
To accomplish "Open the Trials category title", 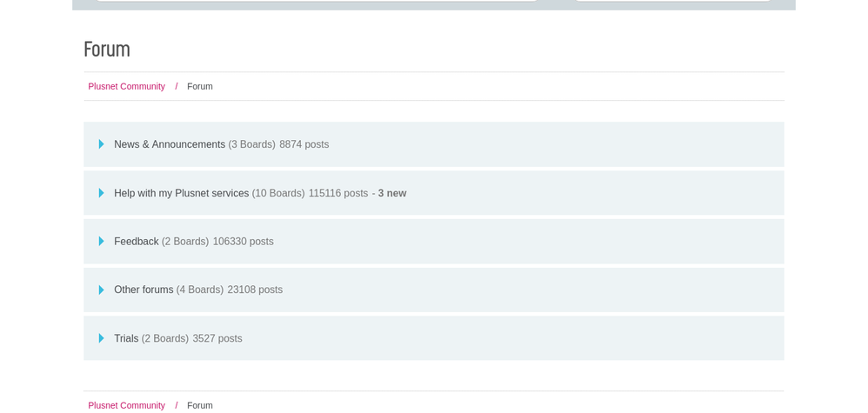I will (x=126, y=339).
